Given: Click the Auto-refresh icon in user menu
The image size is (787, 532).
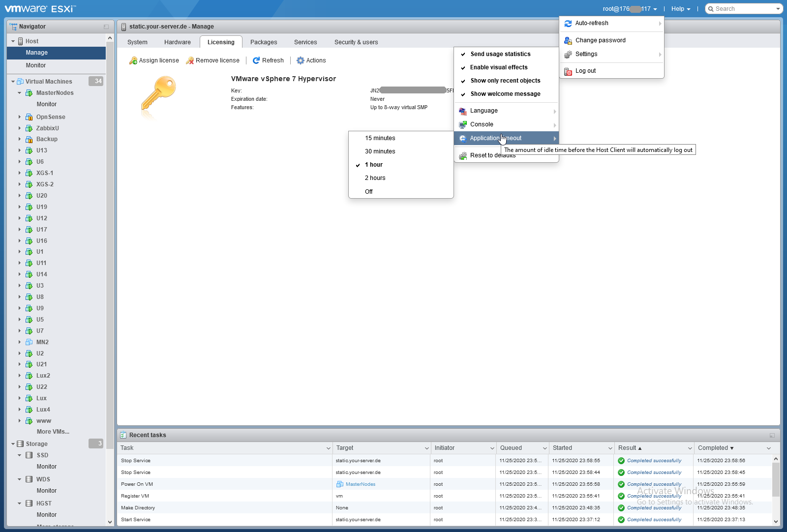Looking at the screenshot, I should [x=568, y=23].
